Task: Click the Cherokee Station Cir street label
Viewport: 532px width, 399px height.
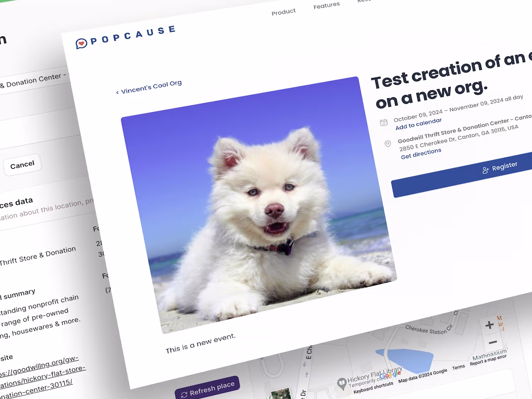Action: click(x=429, y=330)
